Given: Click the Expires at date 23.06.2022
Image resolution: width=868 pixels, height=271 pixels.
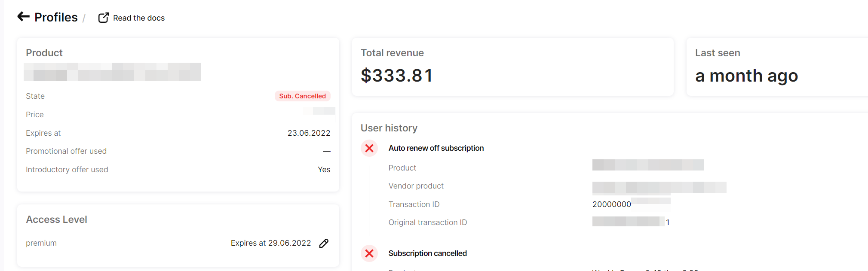Looking at the screenshot, I should pos(309,133).
